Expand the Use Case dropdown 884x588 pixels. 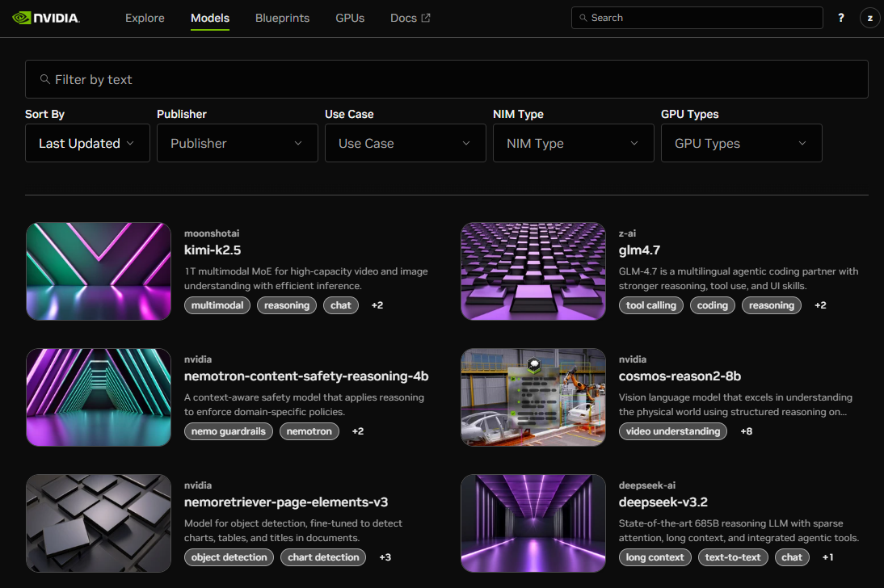tap(405, 143)
